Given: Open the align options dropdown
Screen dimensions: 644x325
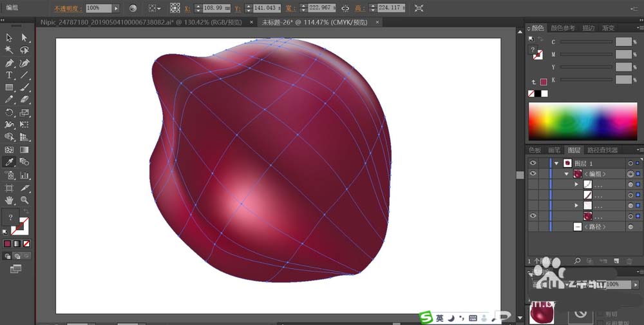Looking at the screenshot, I should pyautogui.click(x=155, y=8).
